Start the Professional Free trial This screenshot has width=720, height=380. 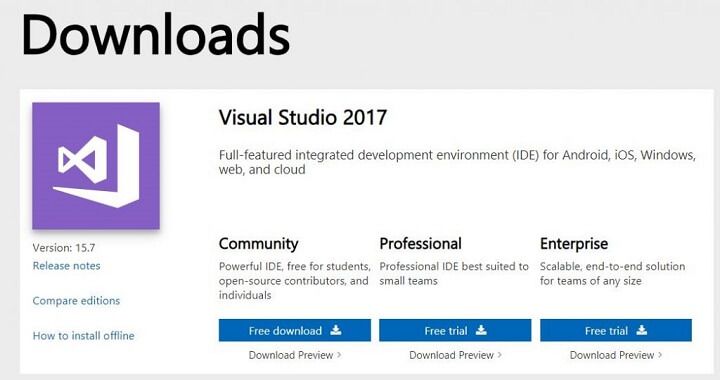click(455, 330)
